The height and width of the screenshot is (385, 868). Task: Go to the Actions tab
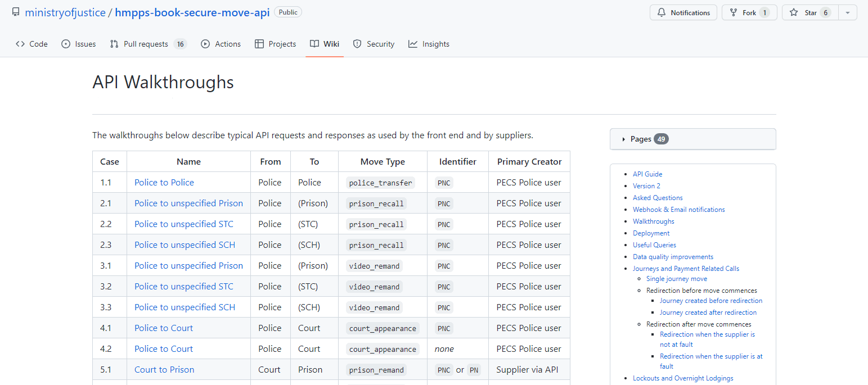pyautogui.click(x=221, y=44)
